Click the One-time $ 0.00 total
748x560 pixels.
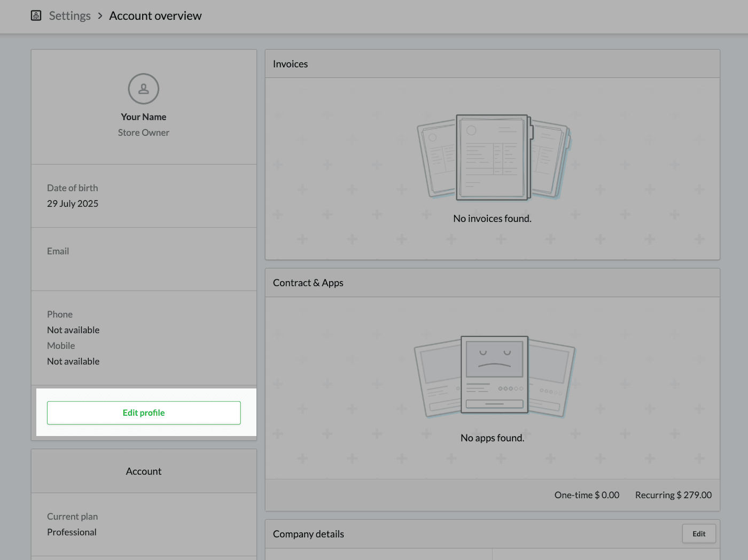click(587, 495)
